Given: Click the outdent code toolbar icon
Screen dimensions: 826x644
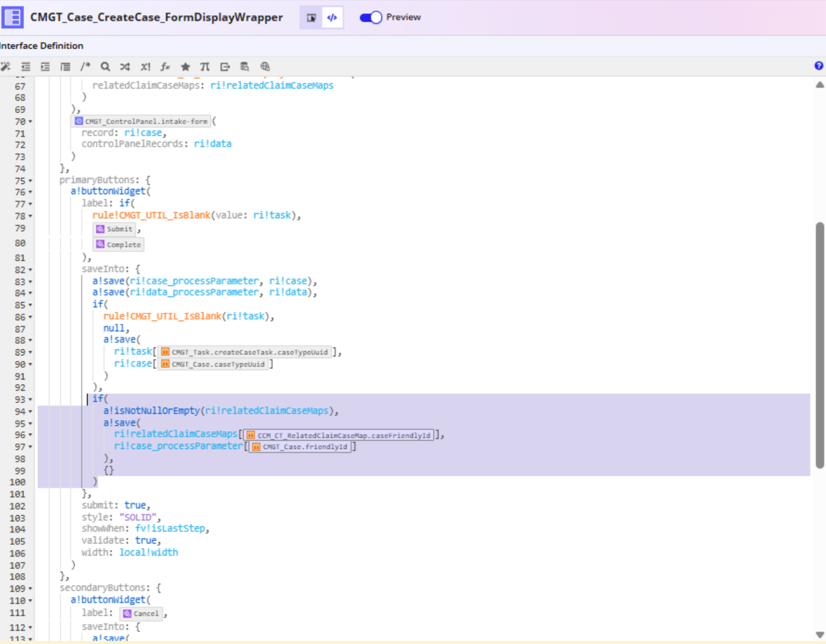Looking at the screenshot, I should (x=26, y=67).
